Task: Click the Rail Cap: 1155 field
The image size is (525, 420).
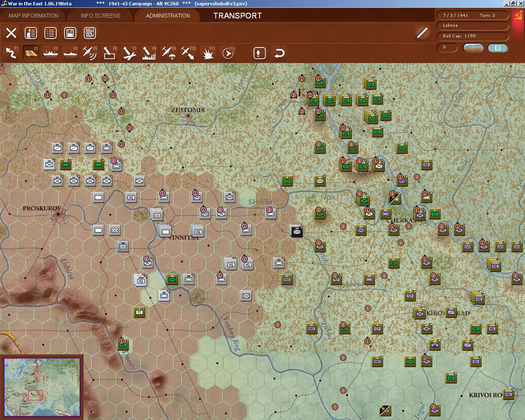Action: point(473,36)
